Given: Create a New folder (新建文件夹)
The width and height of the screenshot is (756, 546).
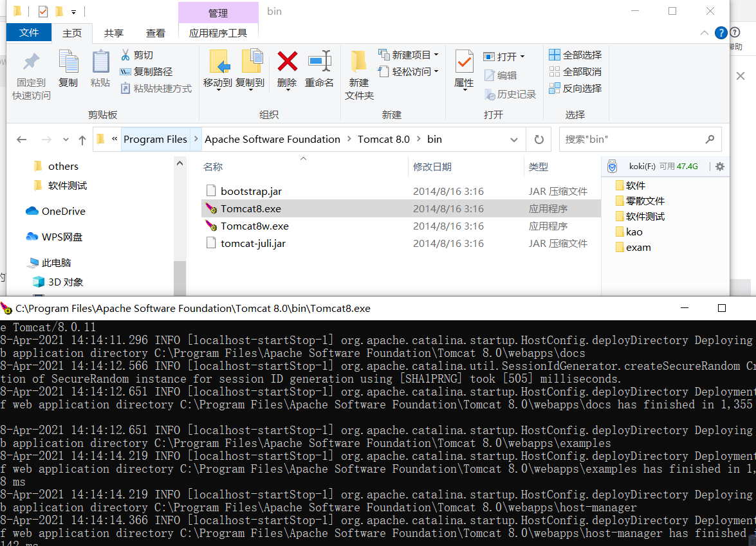Looking at the screenshot, I should [x=359, y=75].
